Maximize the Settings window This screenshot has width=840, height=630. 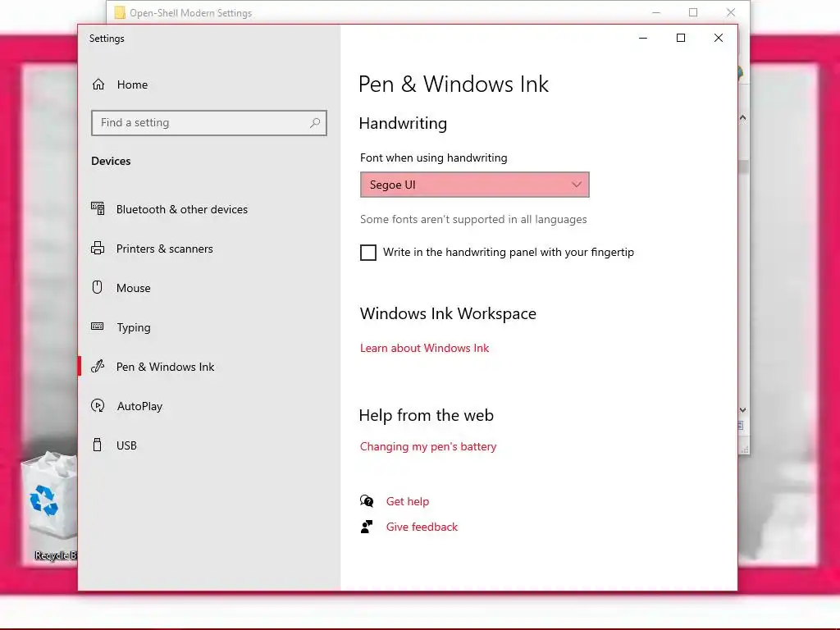pyautogui.click(x=681, y=38)
